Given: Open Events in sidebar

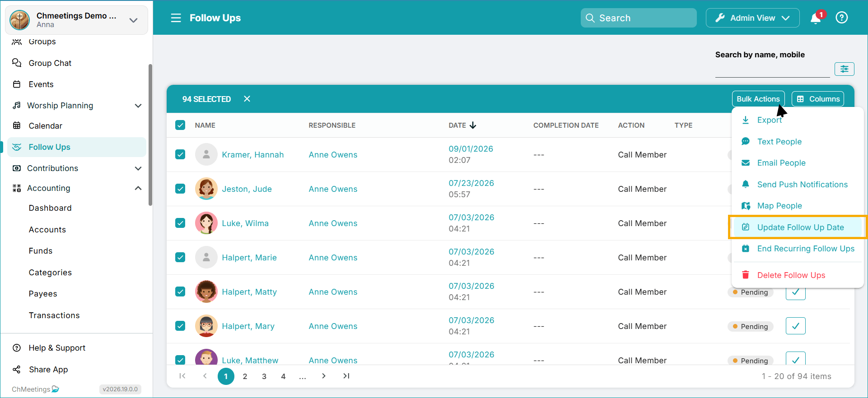Looking at the screenshot, I should [41, 84].
